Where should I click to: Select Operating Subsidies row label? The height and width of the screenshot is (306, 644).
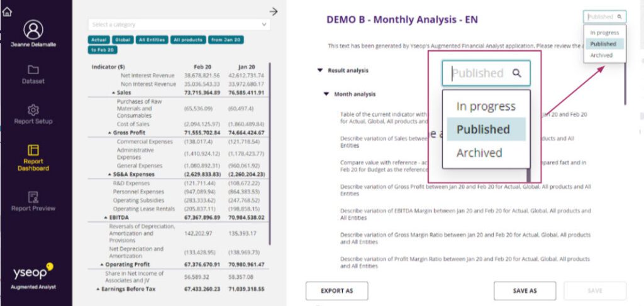138,200
